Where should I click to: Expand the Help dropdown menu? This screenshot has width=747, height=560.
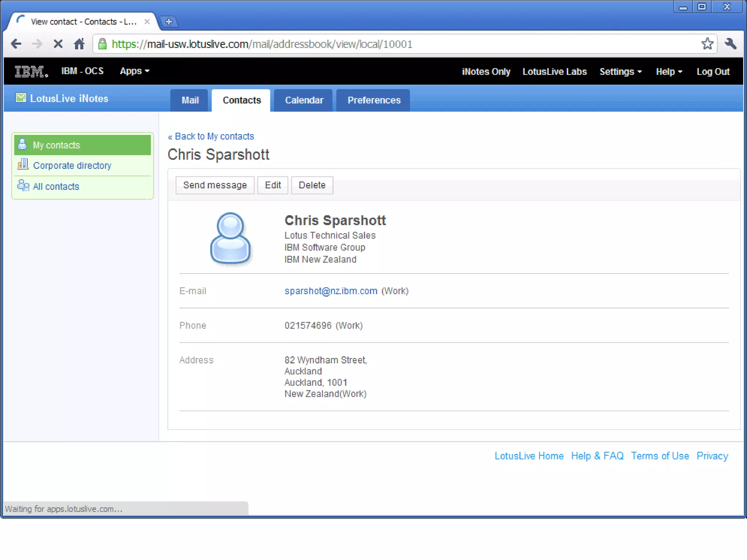[669, 71]
